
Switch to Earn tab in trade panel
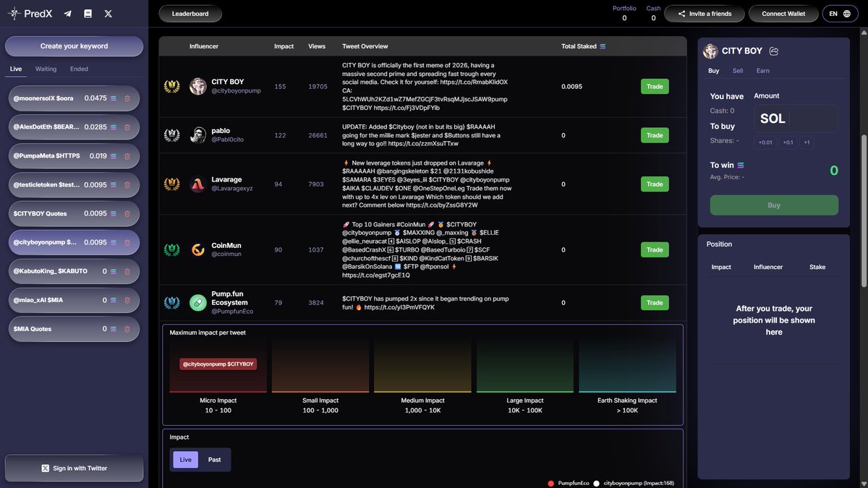click(763, 71)
